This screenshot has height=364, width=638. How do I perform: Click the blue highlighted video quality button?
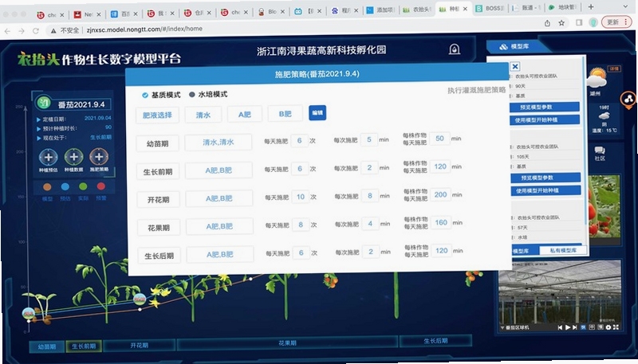tap(583, 327)
